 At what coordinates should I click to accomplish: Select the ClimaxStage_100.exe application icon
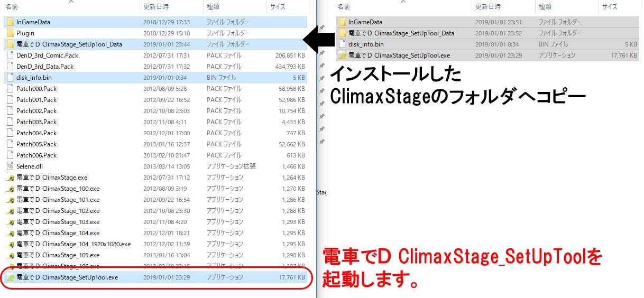tap(10, 189)
